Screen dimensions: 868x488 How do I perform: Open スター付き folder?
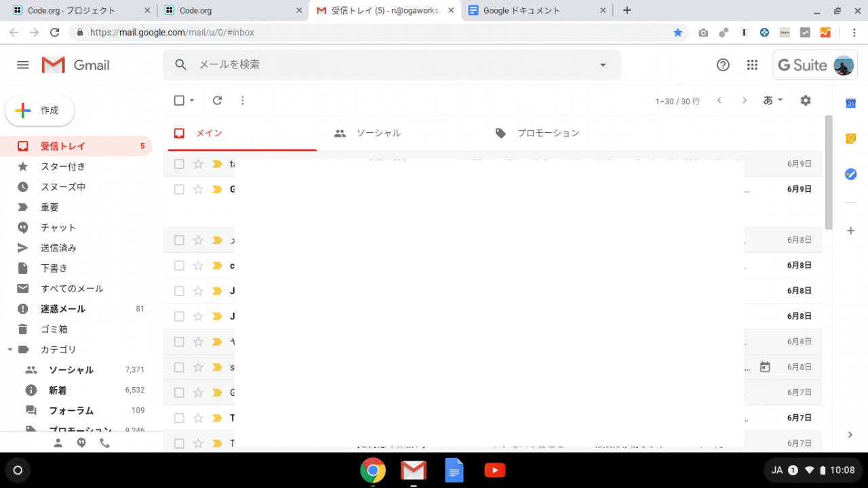pyautogui.click(x=76, y=166)
